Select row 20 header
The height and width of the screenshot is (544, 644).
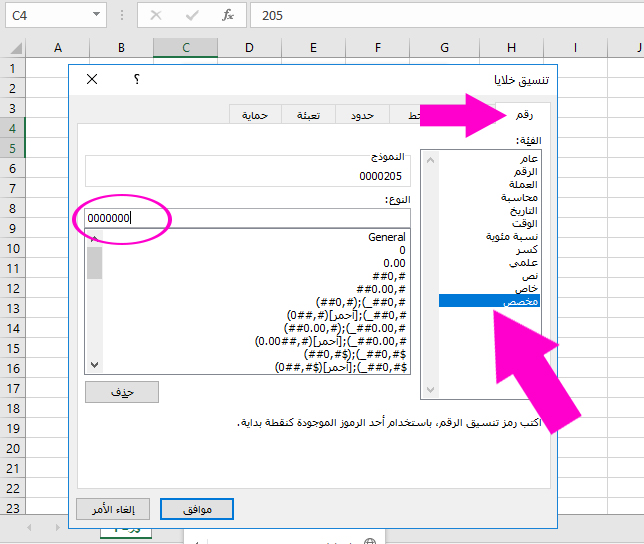pos(13,448)
